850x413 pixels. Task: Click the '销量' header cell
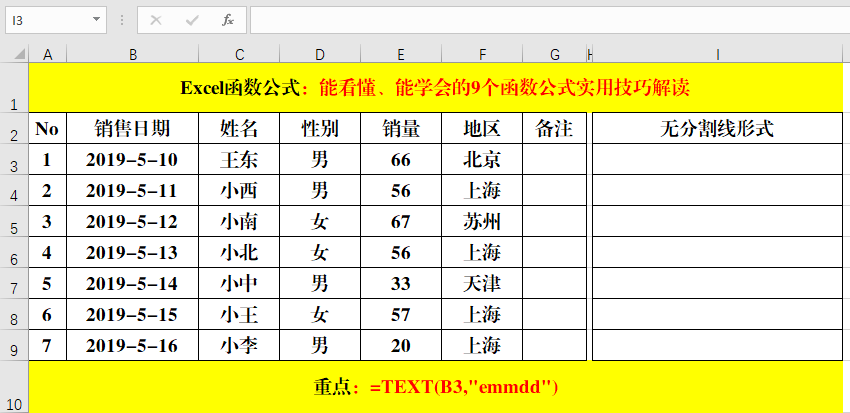401,128
